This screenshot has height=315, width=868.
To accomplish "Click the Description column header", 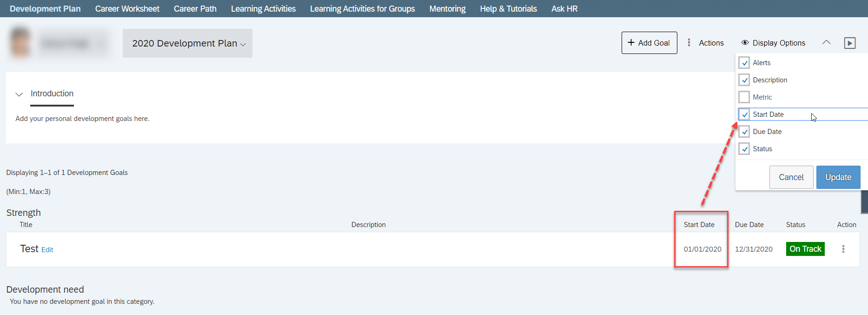I will pos(369,225).
